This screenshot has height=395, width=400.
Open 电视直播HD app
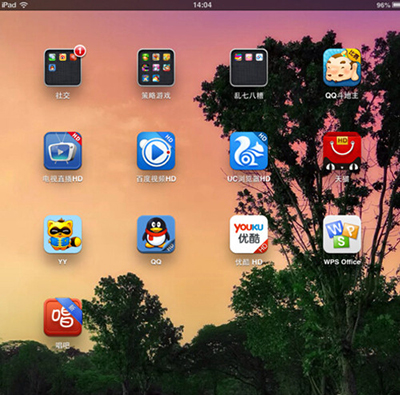(63, 151)
